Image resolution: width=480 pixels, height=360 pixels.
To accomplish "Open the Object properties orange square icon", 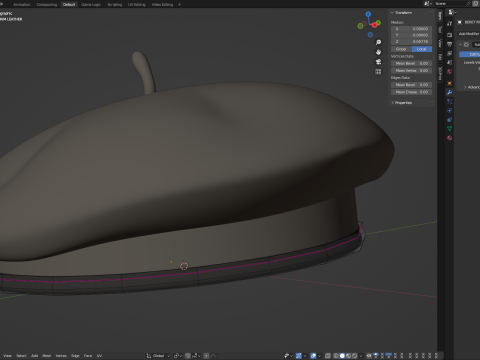I will [450, 83].
